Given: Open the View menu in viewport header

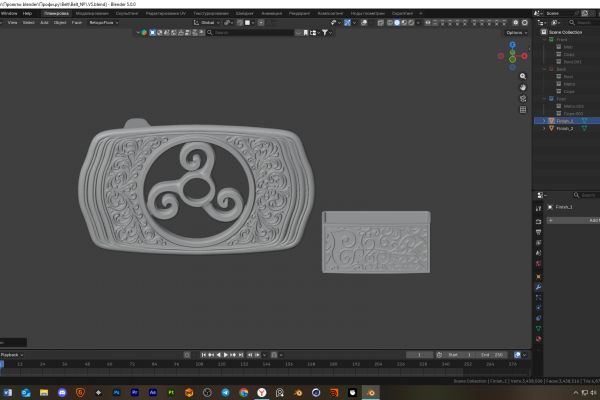Looking at the screenshot, I should click(12, 23).
